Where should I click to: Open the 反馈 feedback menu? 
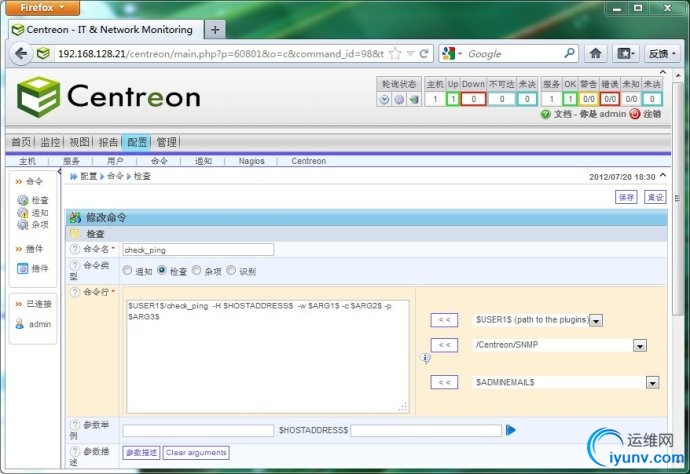(x=662, y=54)
